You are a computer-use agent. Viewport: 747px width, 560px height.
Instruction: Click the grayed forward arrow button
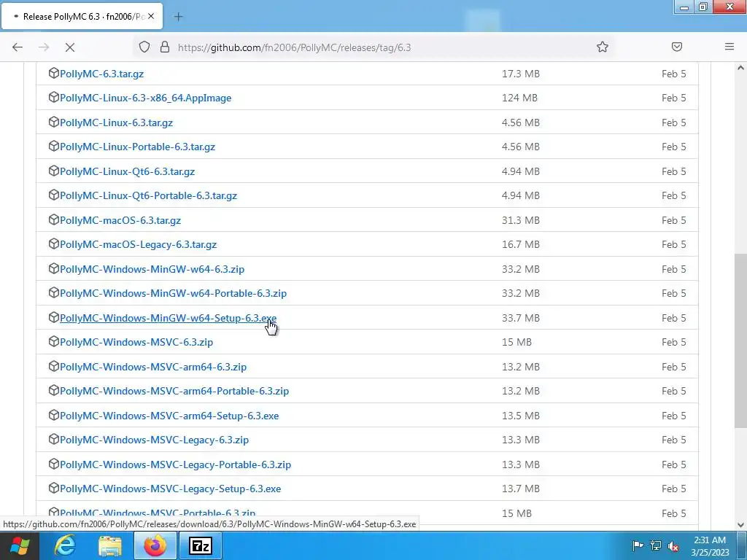click(44, 47)
